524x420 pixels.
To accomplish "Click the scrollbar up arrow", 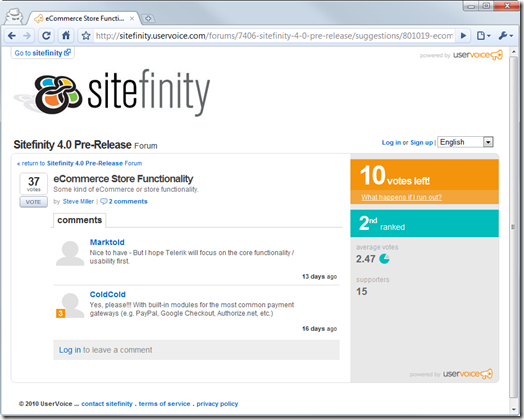I will click(x=514, y=52).
